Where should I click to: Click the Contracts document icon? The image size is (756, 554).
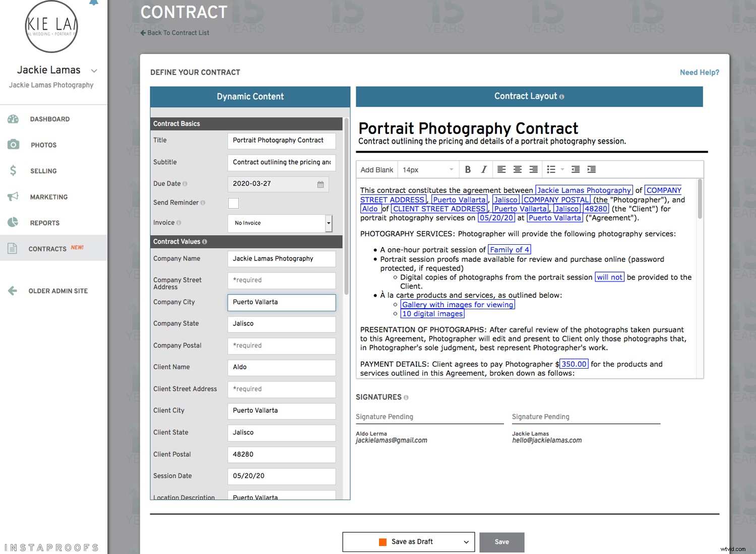13,248
